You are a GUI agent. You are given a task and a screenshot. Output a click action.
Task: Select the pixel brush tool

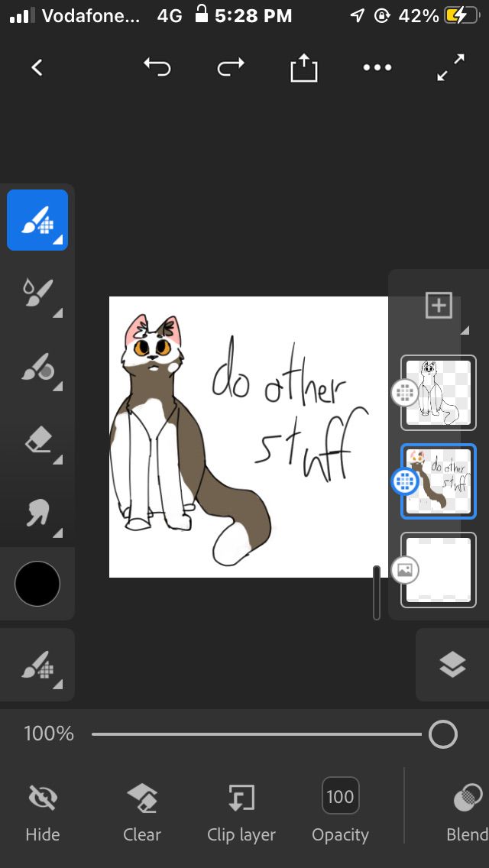tap(37, 220)
